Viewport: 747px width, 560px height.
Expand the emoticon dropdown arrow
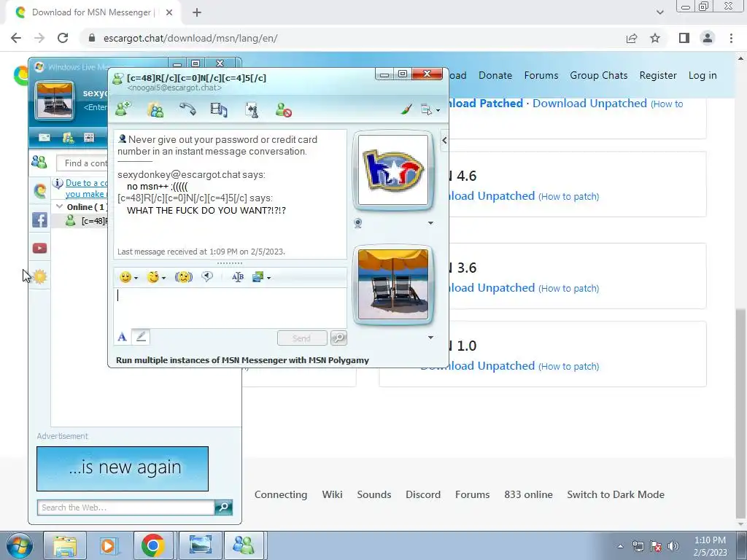(x=136, y=278)
